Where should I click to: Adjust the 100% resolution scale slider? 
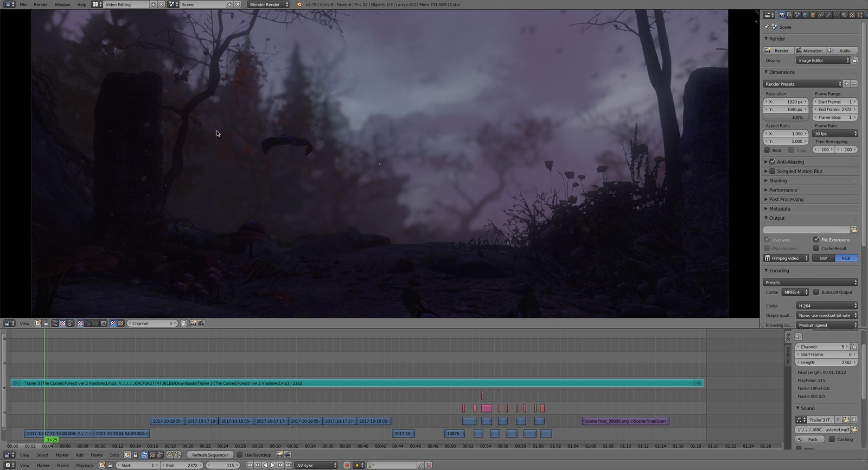coord(786,117)
